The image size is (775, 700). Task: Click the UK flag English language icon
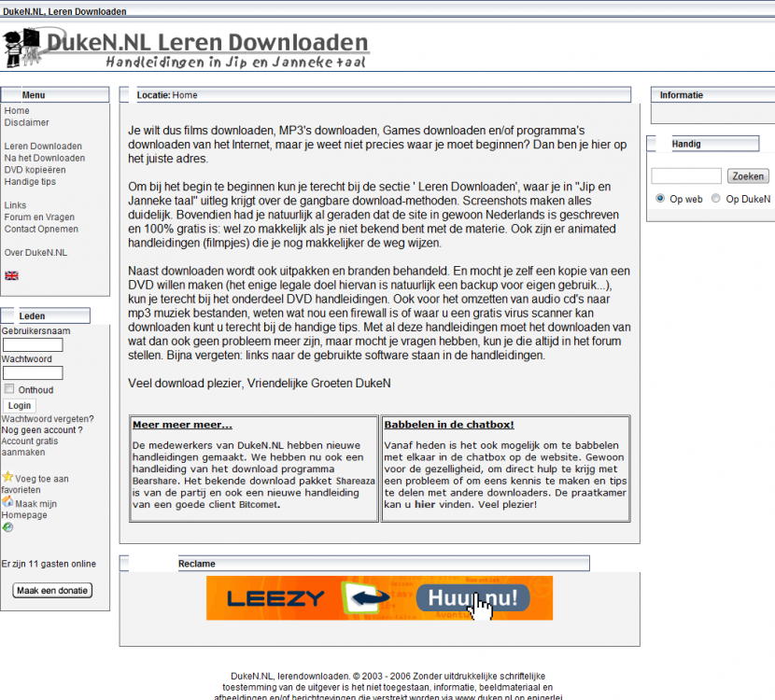click(x=11, y=275)
